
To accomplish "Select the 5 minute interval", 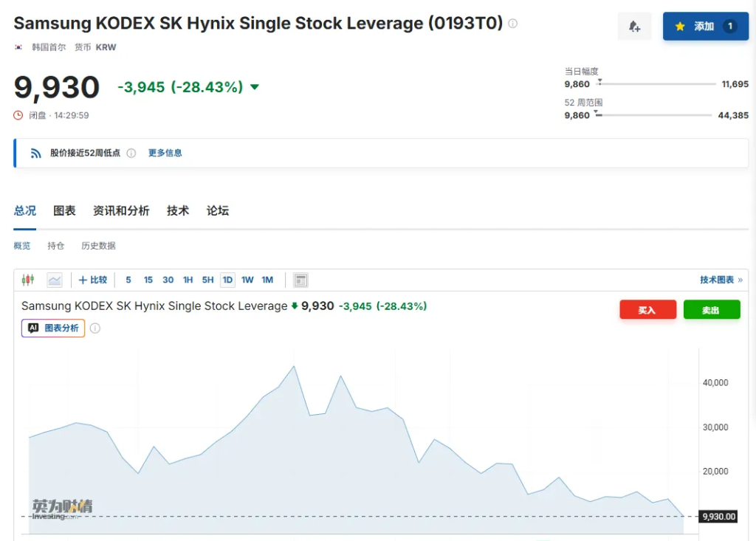I will (x=128, y=280).
